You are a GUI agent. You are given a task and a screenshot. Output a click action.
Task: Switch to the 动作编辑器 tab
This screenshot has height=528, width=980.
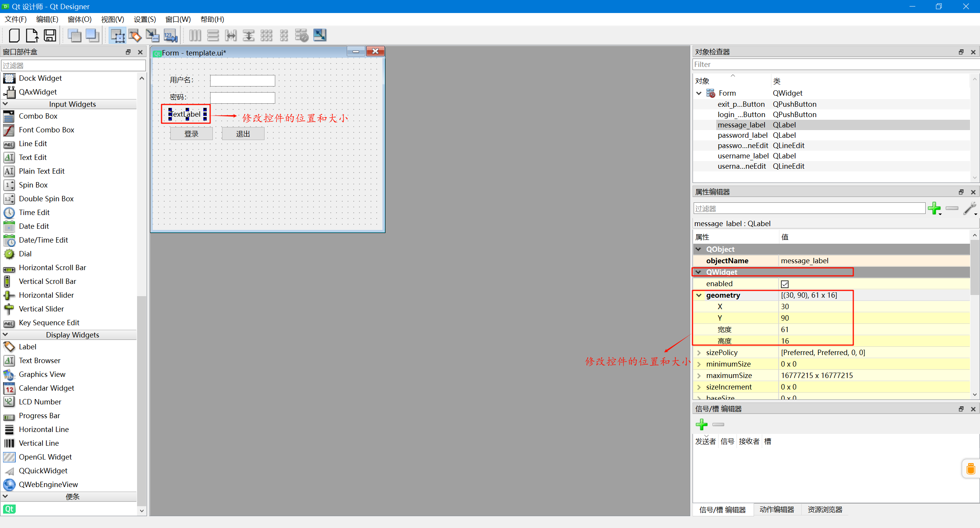[777, 510]
